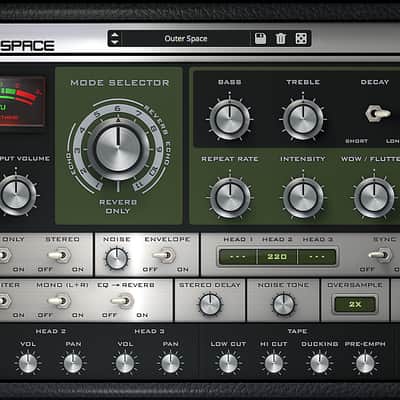Adjust the Bass knob
The width and height of the screenshot is (400, 400).
point(230,119)
